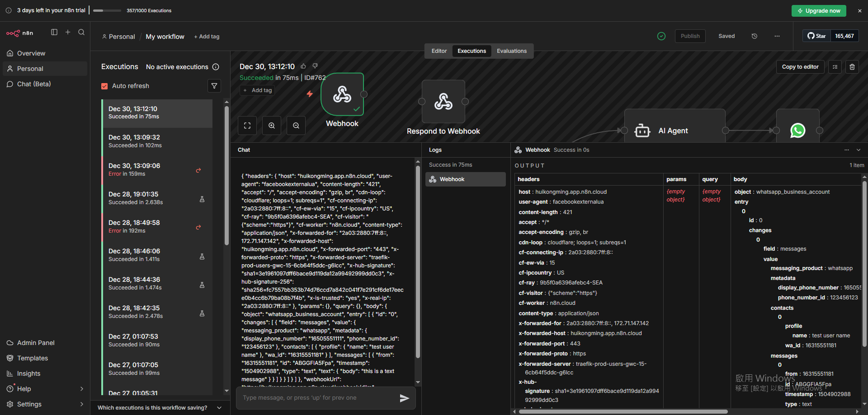This screenshot has width=868, height=415.
Task: Switch to the Editor tab
Action: [x=439, y=51]
